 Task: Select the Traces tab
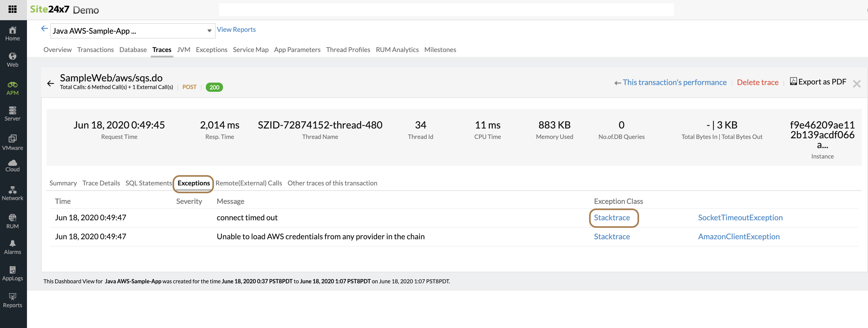coord(162,50)
